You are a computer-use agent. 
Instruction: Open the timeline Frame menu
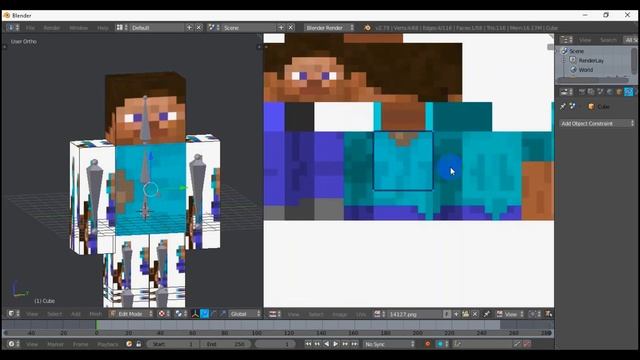coord(80,344)
